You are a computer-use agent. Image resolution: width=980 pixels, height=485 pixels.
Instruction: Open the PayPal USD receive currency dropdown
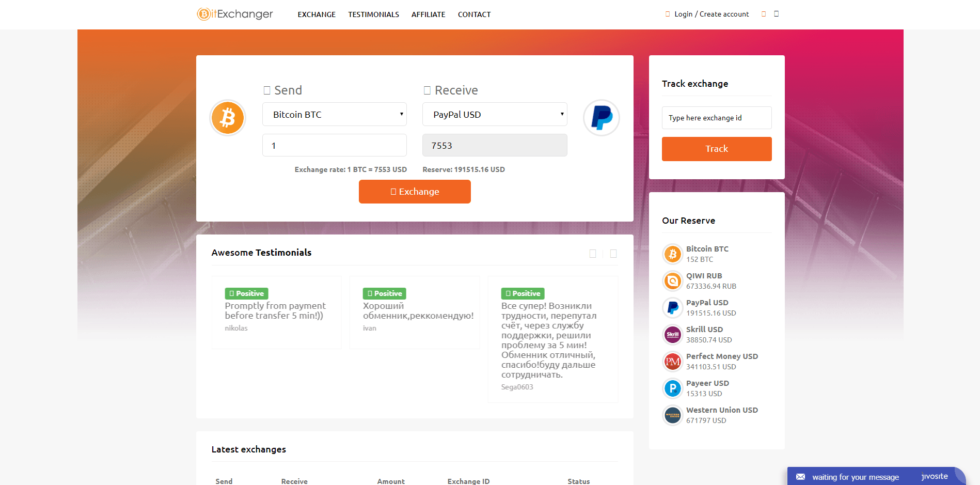tap(494, 114)
